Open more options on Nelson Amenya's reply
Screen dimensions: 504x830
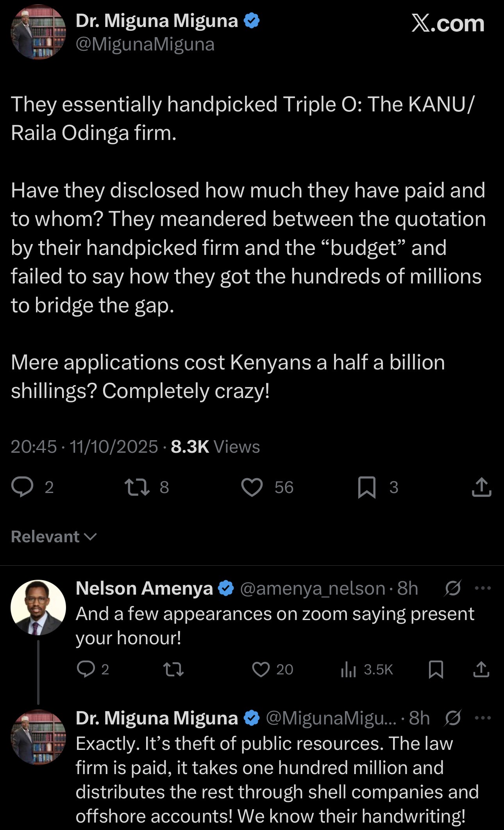(483, 588)
